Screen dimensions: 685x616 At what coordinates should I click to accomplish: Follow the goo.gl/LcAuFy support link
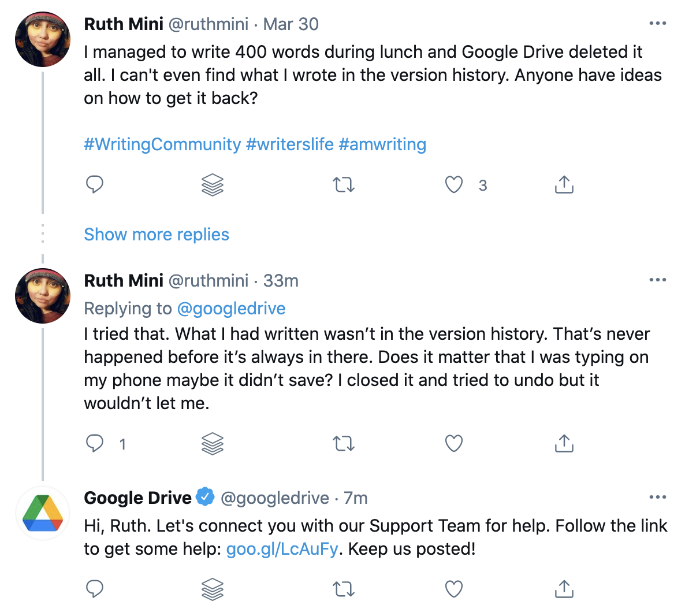point(281,548)
